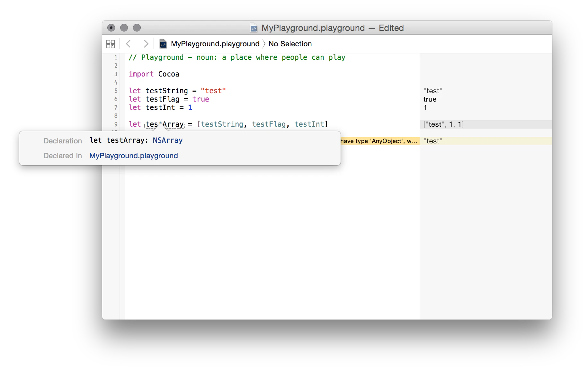Click the playground file icon in jump bar
The height and width of the screenshot is (371, 588).
tap(163, 44)
